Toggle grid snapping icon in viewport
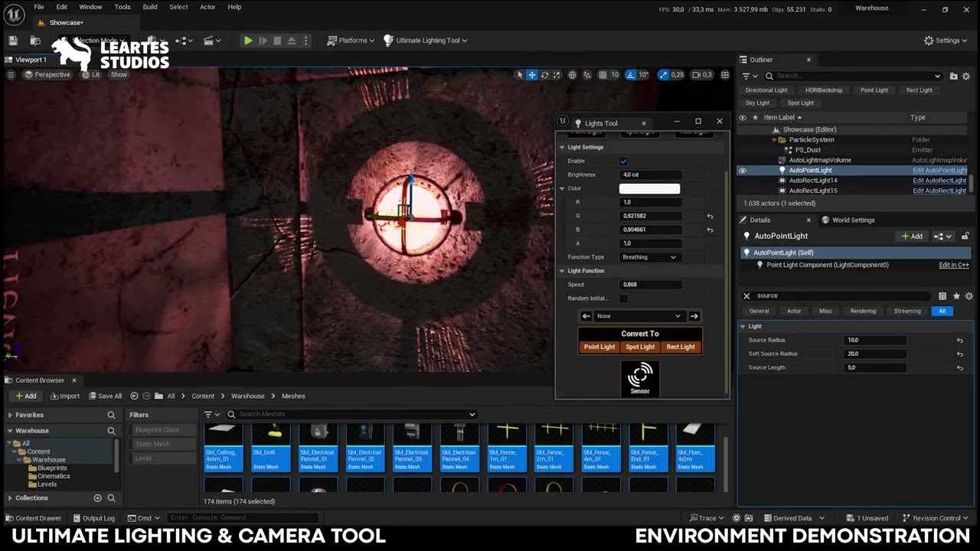Screen dimensions: 980x551 pos(603,75)
